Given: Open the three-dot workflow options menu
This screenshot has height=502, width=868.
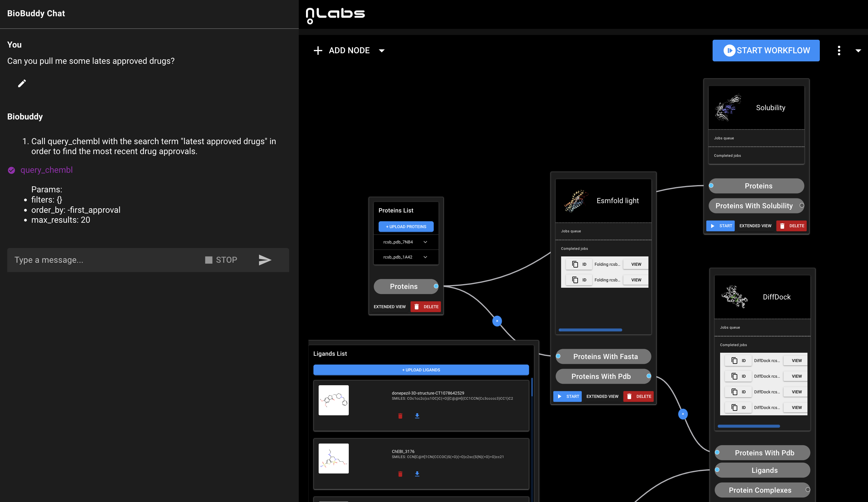Looking at the screenshot, I should click(839, 51).
